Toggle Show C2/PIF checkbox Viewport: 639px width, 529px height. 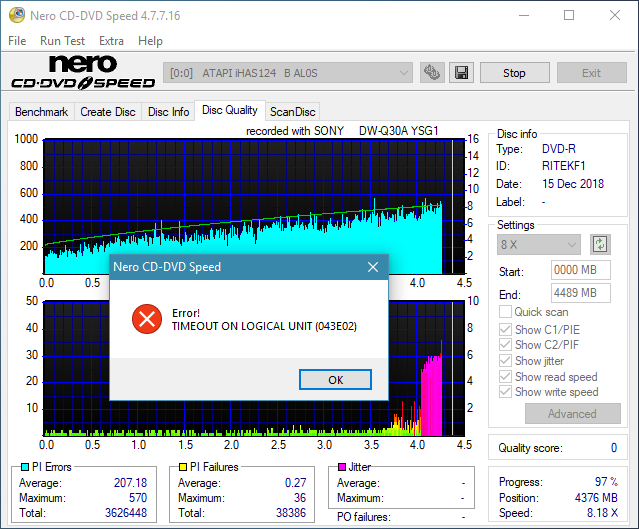tap(505, 345)
